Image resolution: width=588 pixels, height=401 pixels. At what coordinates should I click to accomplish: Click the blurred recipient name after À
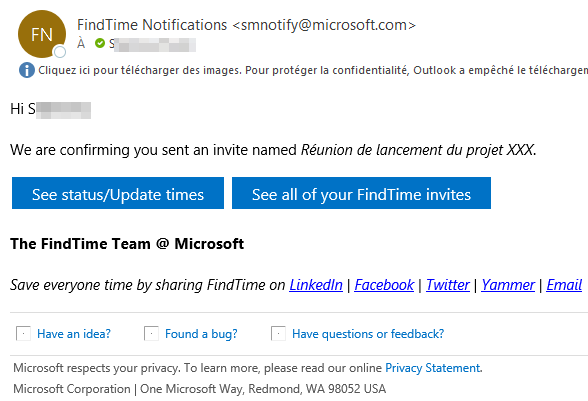click(x=152, y=44)
